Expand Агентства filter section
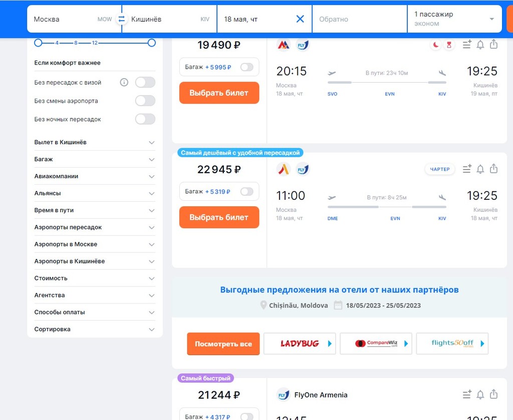 [x=95, y=295]
